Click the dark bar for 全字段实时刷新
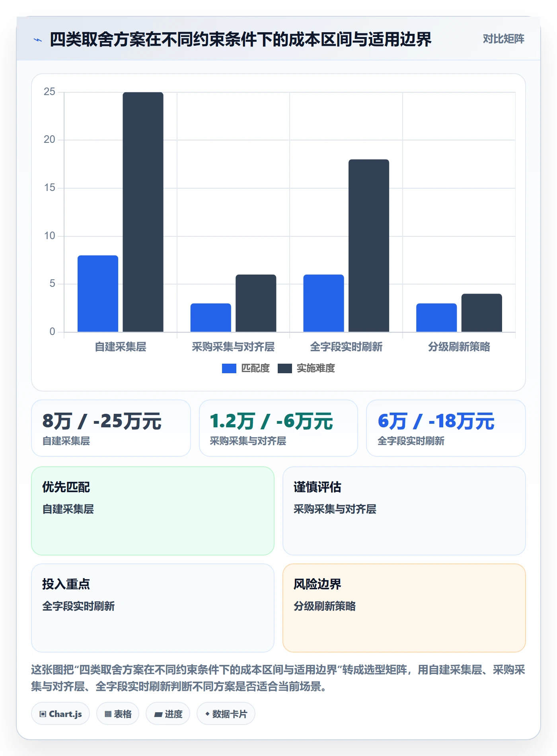This screenshot has height=756, width=557. pyautogui.click(x=369, y=246)
